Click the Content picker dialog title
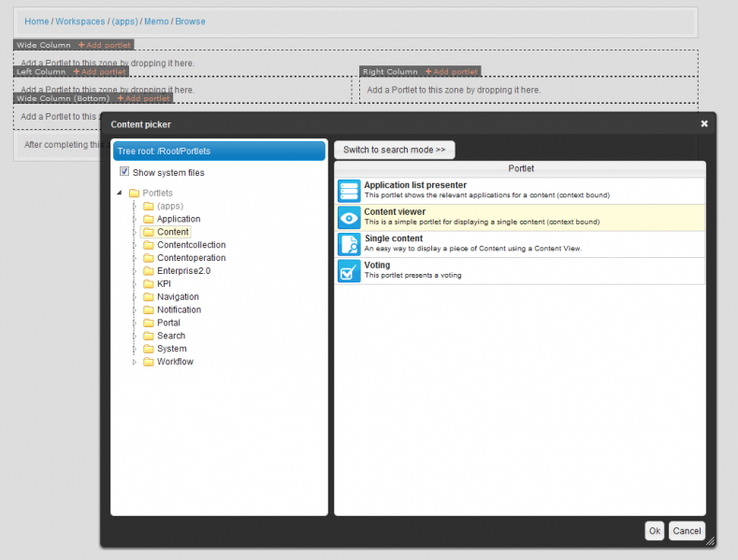Viewport: 738px width, 560px height. 140,124
